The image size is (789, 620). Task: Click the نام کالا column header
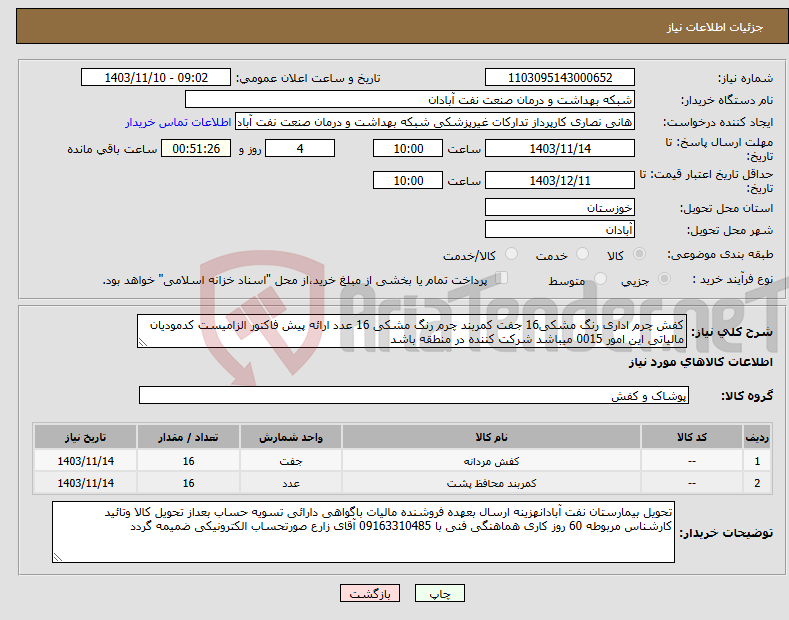click(x=491, y=437)
